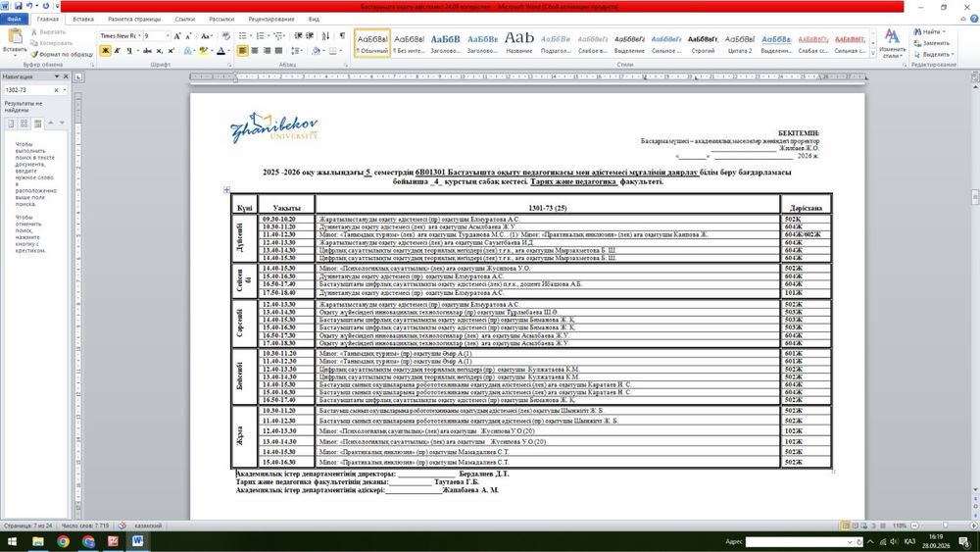Image resolution: width=980 pixels, height=552 pixels.
Task: Increase font size with grow icon
Action: [177, 36]
